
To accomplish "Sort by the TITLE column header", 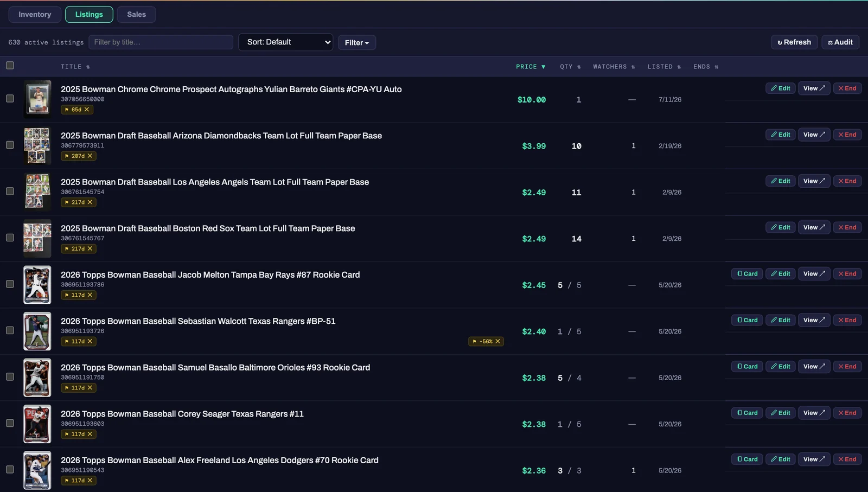I will 75,67.
